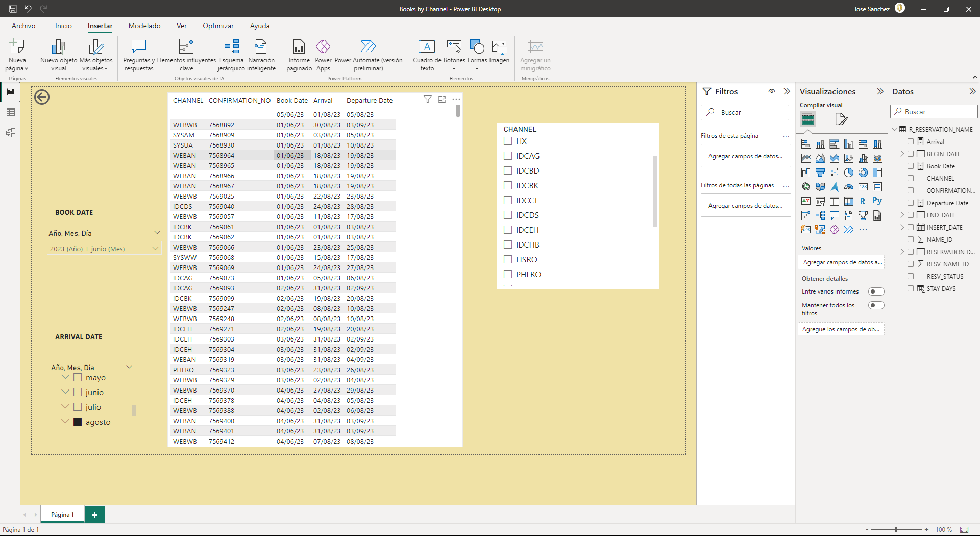The width and height of the screenshot is (980, 536).
Task: Select the Página 1 page tab
Action: [x=62, y=515]
